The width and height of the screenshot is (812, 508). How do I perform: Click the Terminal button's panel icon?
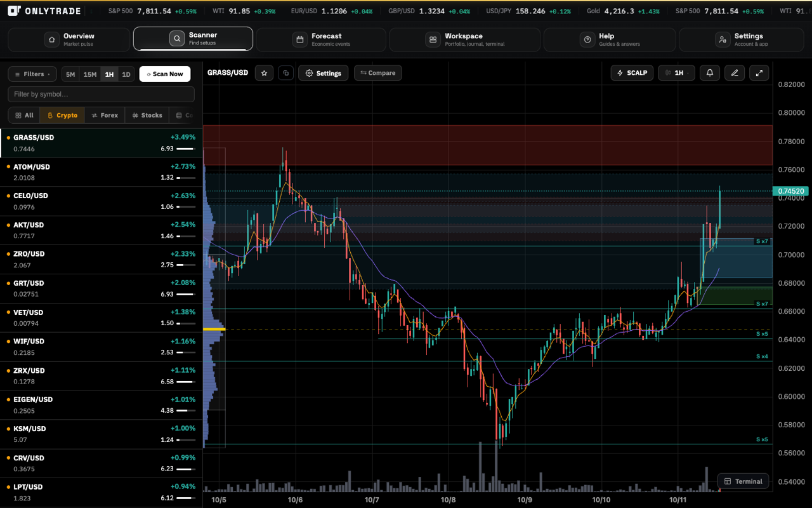pos(728,481)
